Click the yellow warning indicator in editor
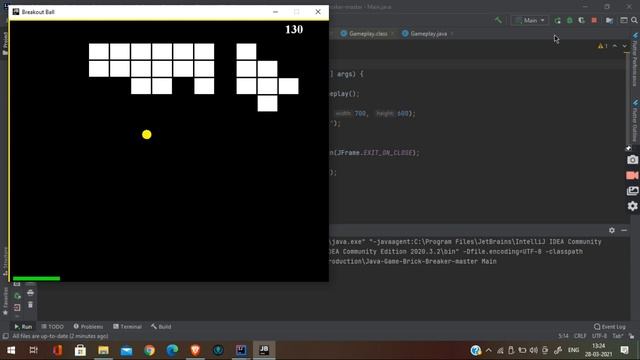The image size is (640, 360). (602, 46)
